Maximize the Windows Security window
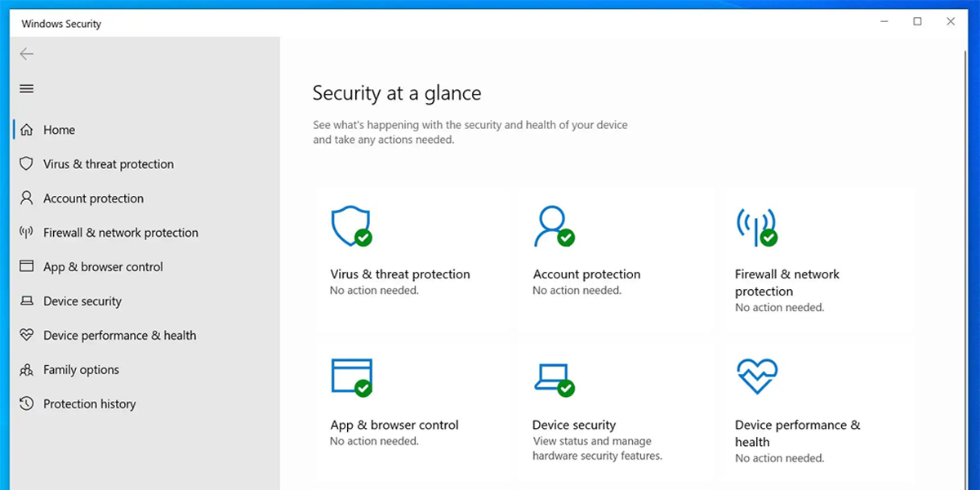This screenshot has width=980, height=490. tap(918, 22)
